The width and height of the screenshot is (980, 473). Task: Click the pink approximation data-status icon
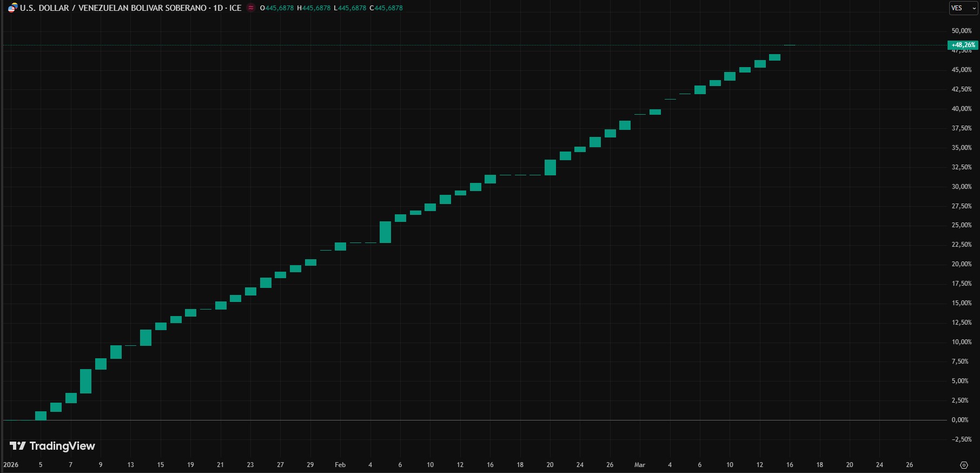[x=251, y=8]
